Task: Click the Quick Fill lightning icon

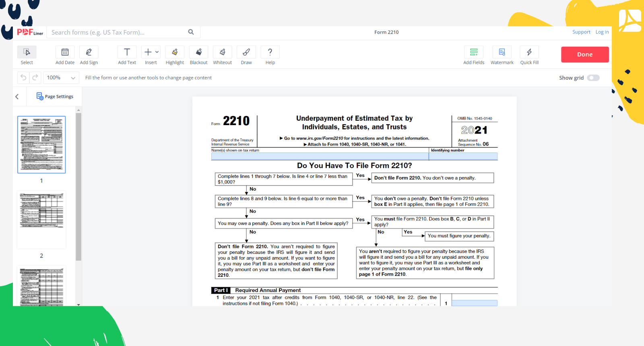Action: (529, 52)
